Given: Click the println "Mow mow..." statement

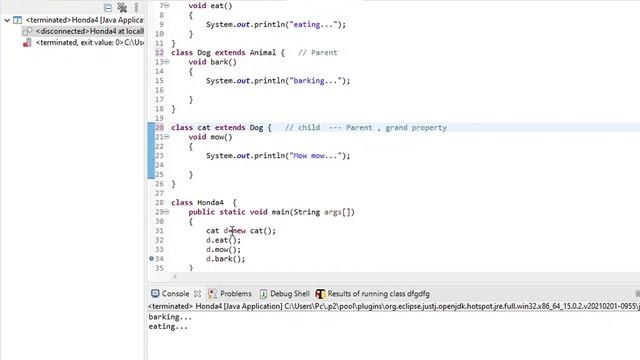Looking at the screenshot, I should [x=278, y=156].
